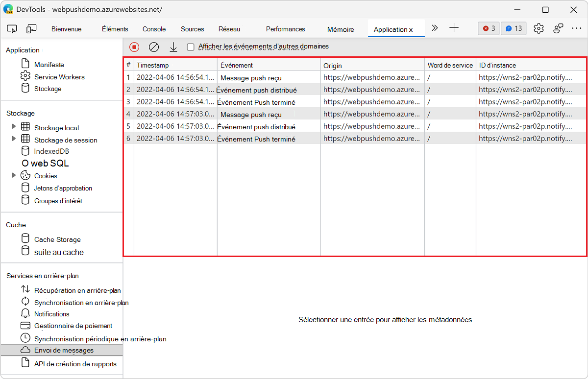Save events with the download icon
Image resolution: width=588 pixels, height=379 pixels.
pyautogui.click(x=173, y=47)
